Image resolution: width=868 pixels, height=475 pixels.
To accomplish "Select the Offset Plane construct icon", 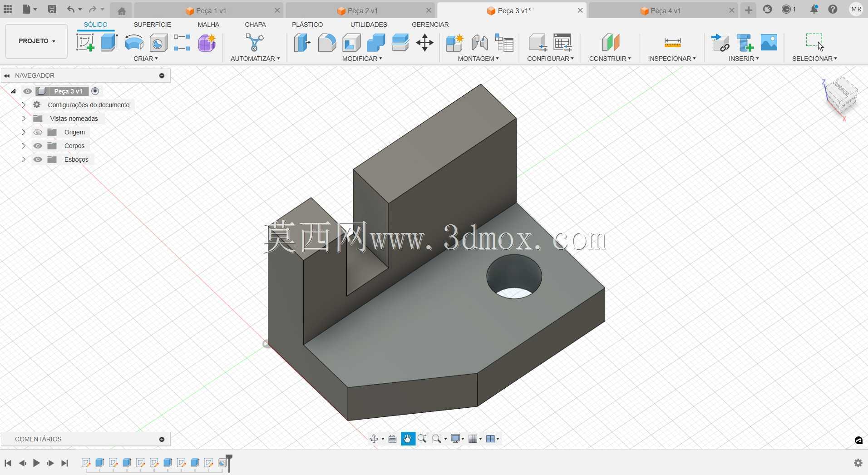I will tap(611, 43).
